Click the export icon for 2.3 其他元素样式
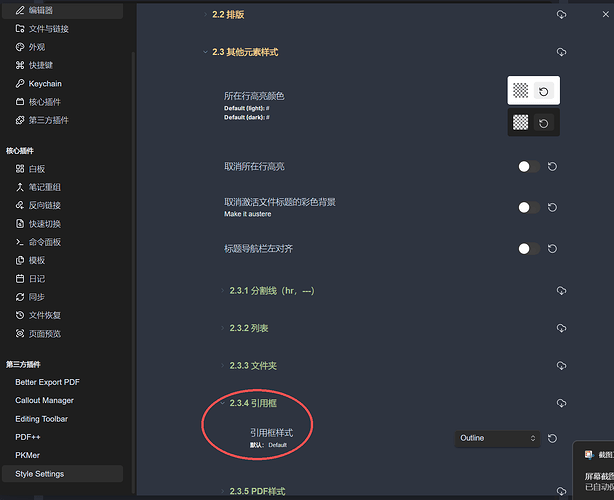This screenshot has height=500, width=614. (561, 52)
